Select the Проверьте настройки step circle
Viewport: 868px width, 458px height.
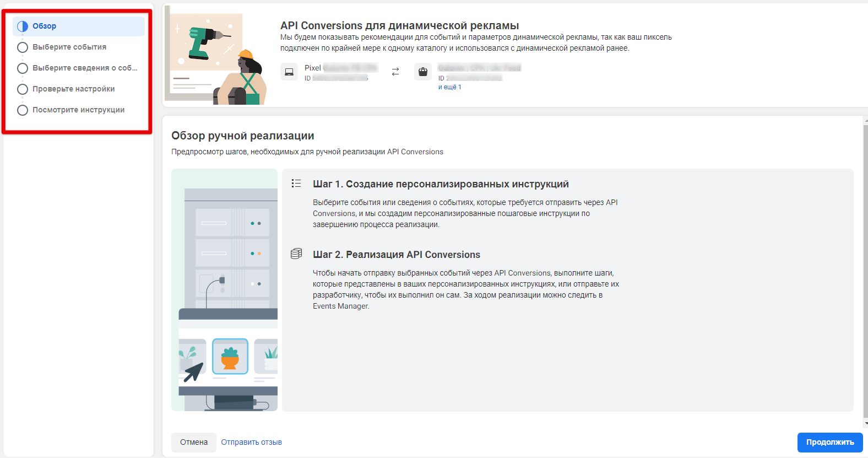click(23, 89)
